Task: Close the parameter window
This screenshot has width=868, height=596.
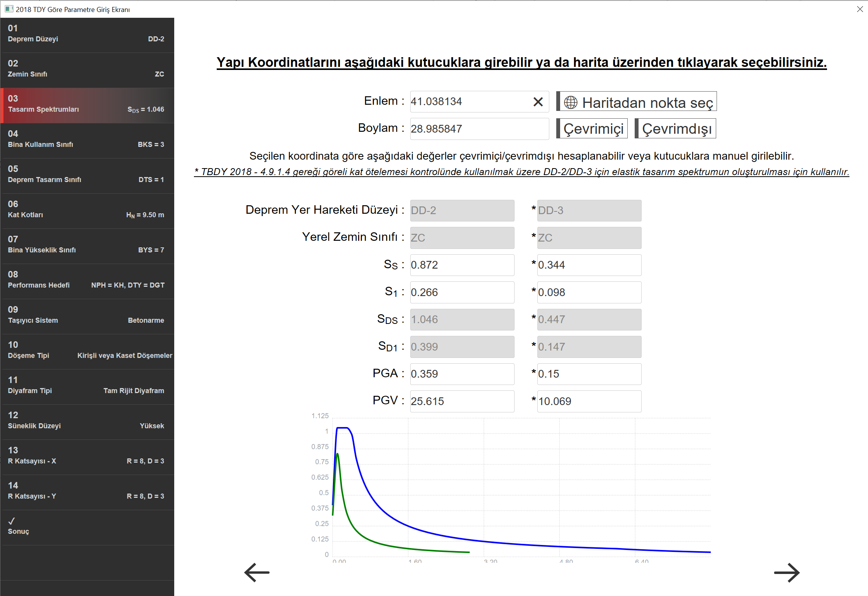Action: coord(860,9)
